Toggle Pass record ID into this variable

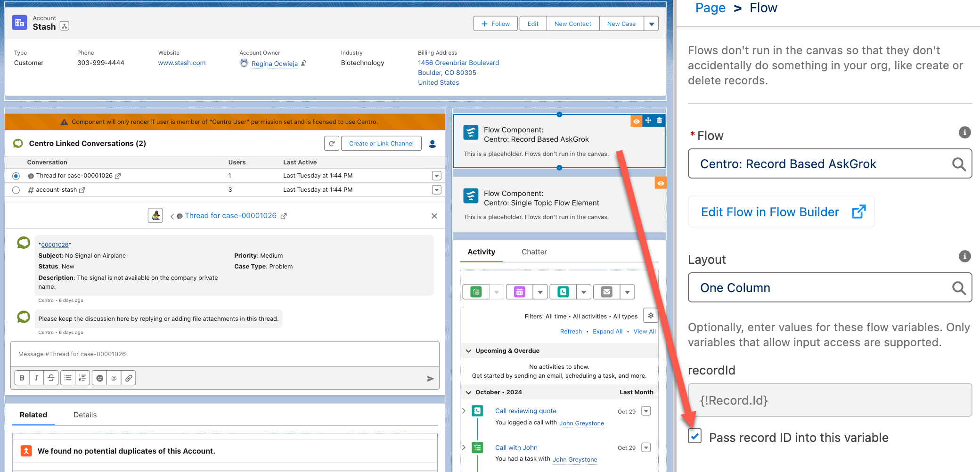(694, 436)
